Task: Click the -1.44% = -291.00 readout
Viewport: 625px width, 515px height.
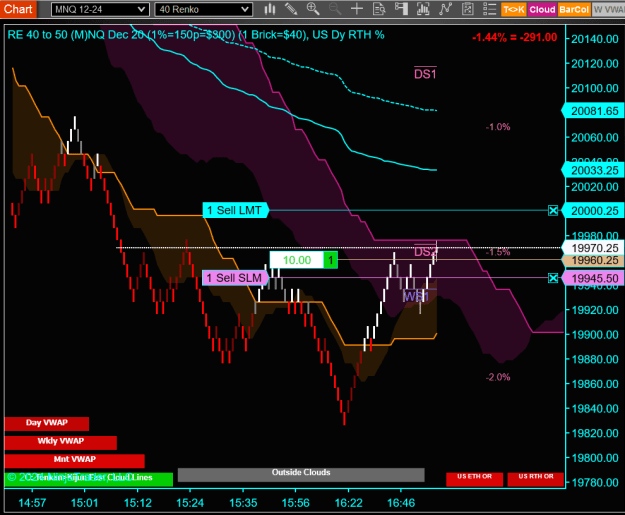Action: coord(514,37)
